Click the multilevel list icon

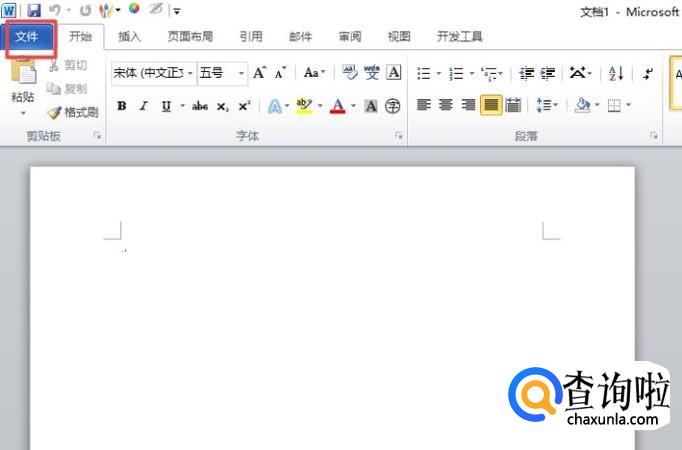[x=489, y=73]
